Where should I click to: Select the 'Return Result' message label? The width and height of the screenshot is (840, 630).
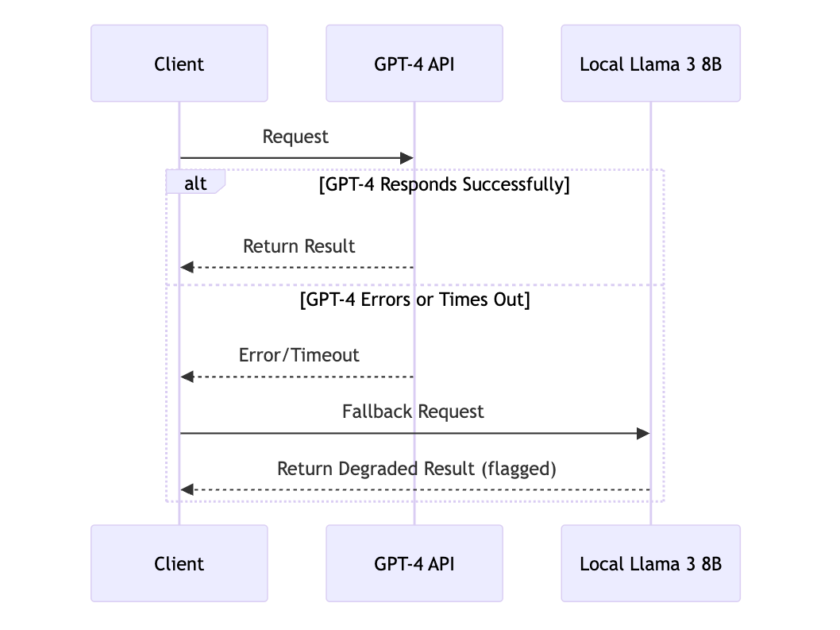coord(299,246)
